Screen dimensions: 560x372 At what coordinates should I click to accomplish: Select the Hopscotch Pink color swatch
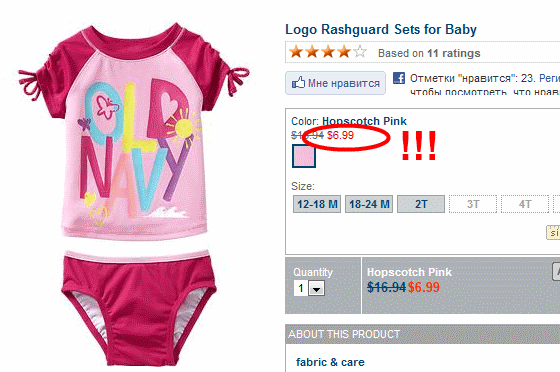click(304, 156)
